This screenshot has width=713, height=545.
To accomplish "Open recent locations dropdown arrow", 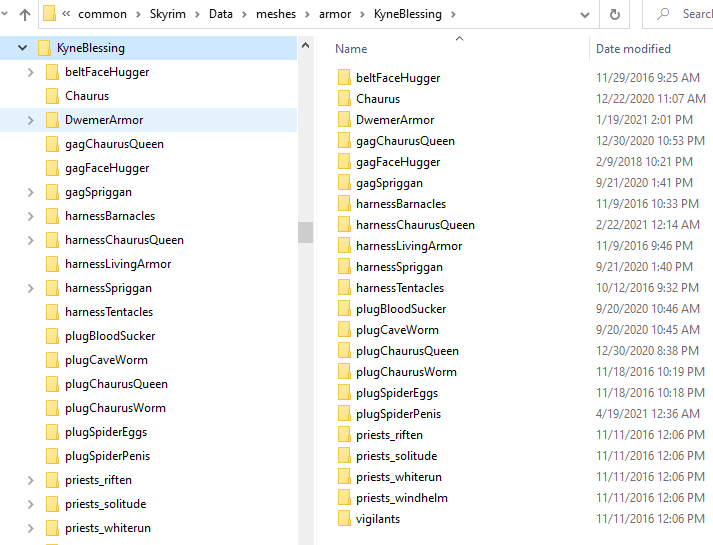I will (x=5, y=15).
